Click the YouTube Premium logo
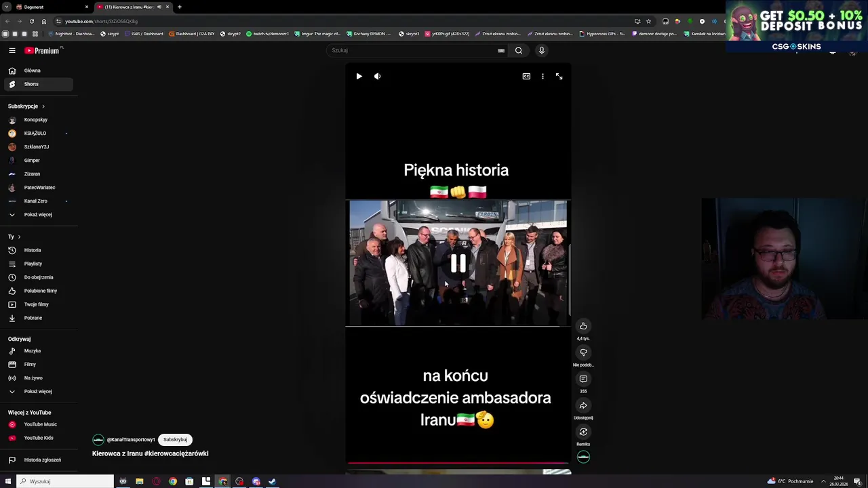This screenshot has width=868, height=488. tap(42, 50)
